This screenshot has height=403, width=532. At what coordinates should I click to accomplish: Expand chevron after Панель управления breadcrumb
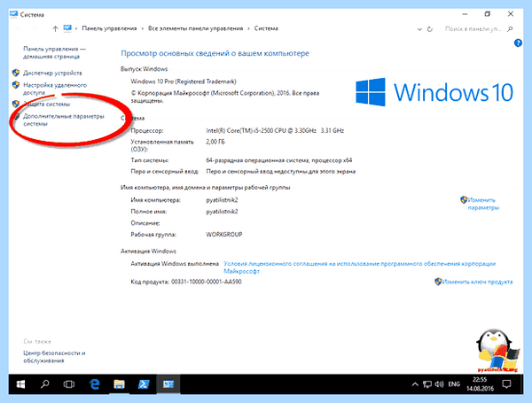click(143, 29)
